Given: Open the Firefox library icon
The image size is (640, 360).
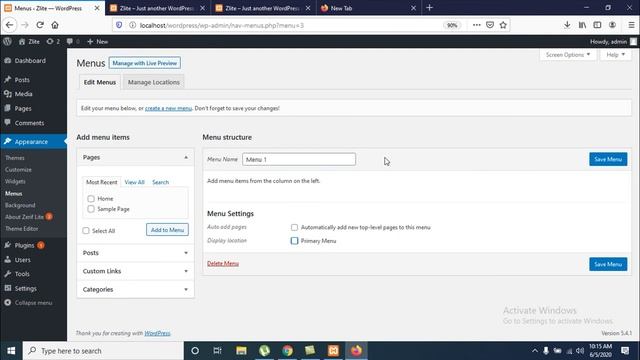Looking at the screenshot, I should [x=582, y=25].
